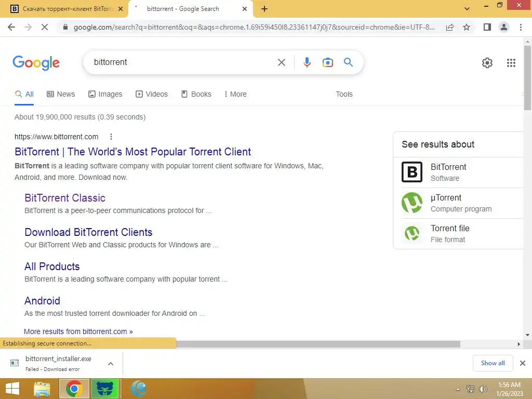This screenshot has height=399, width=532.
Task: Click the vertical page scrollbar
Action: click(527, 78)
